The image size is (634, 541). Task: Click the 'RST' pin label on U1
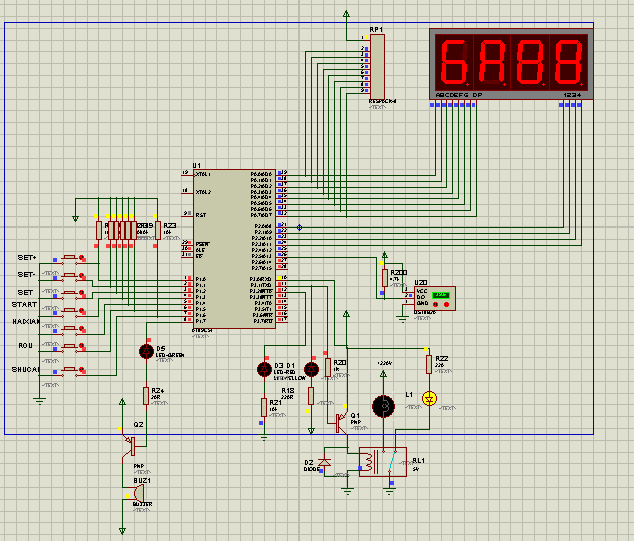[201, 215]
